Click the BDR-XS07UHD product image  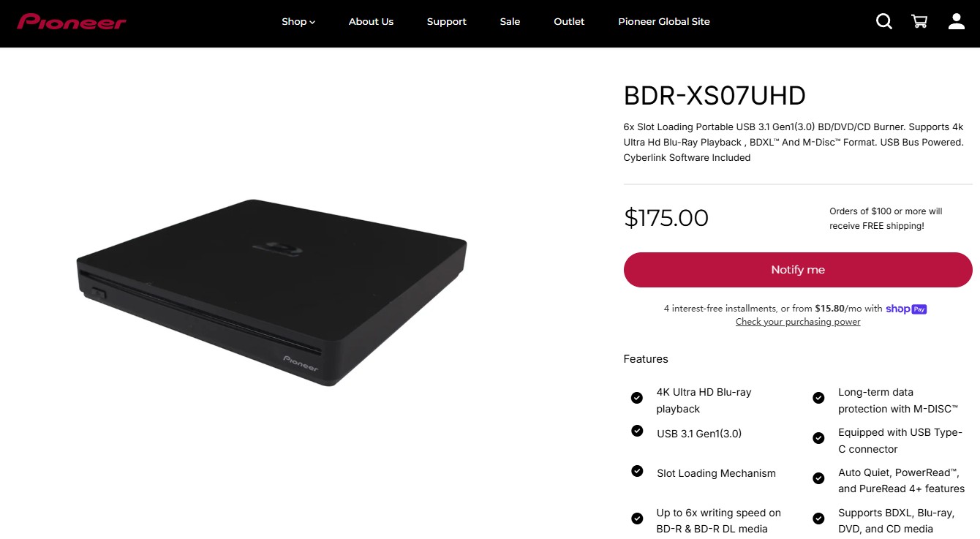click(272, 293)
